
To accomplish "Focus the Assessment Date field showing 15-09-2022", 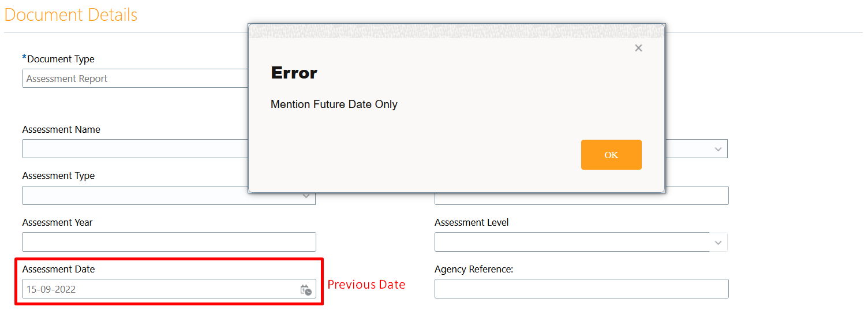I will (169, 289).
